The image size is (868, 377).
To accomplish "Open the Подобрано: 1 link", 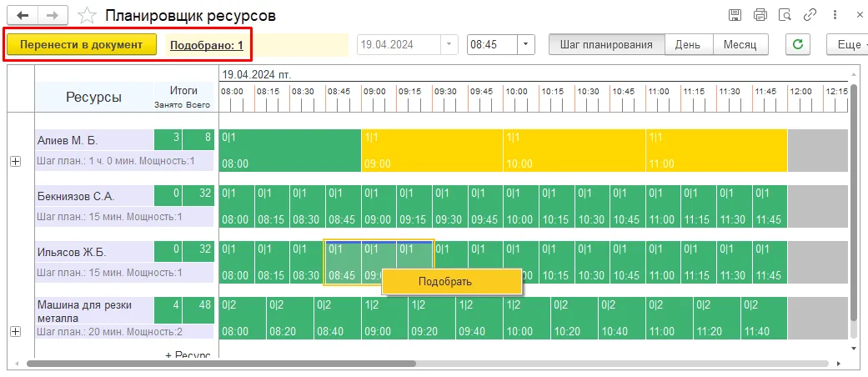I will coord(207,45).
